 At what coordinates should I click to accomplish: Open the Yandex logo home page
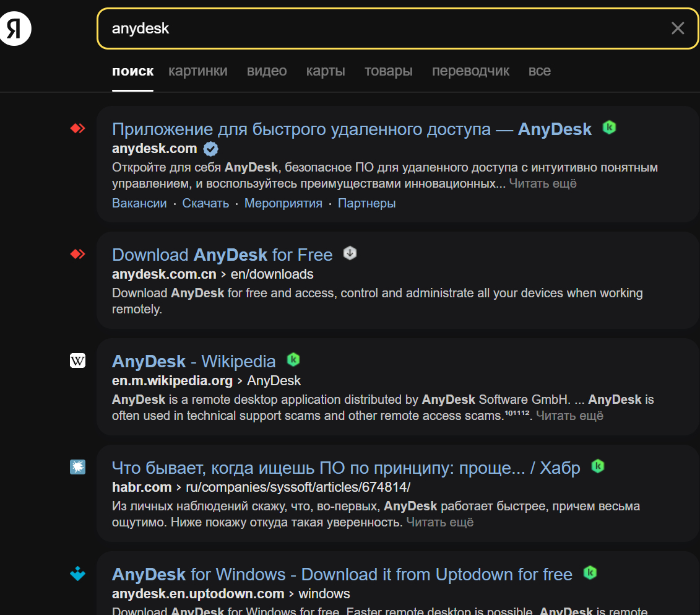click(x=15, y=28)
